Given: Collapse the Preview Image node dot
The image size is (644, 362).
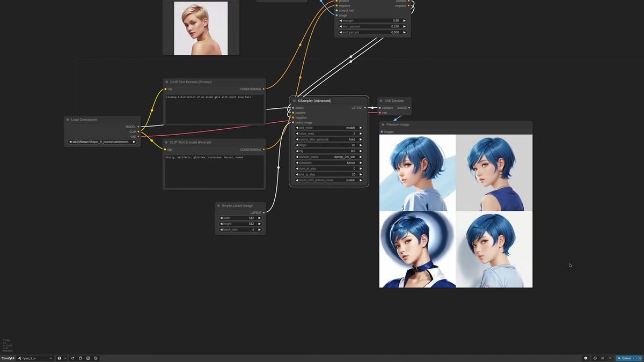Looking at the screenshot, I should (x=383, y=124).
